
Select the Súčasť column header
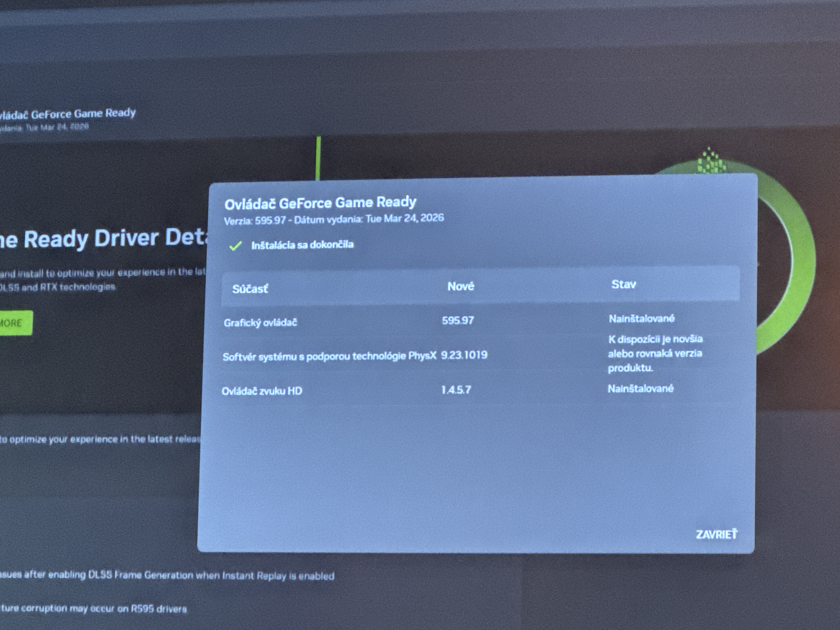[250, 289]
